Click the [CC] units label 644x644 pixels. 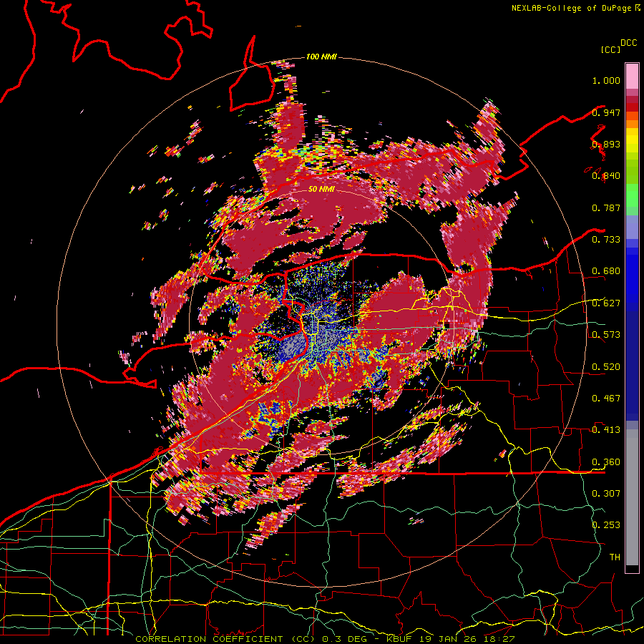click(x=611, y=49)
